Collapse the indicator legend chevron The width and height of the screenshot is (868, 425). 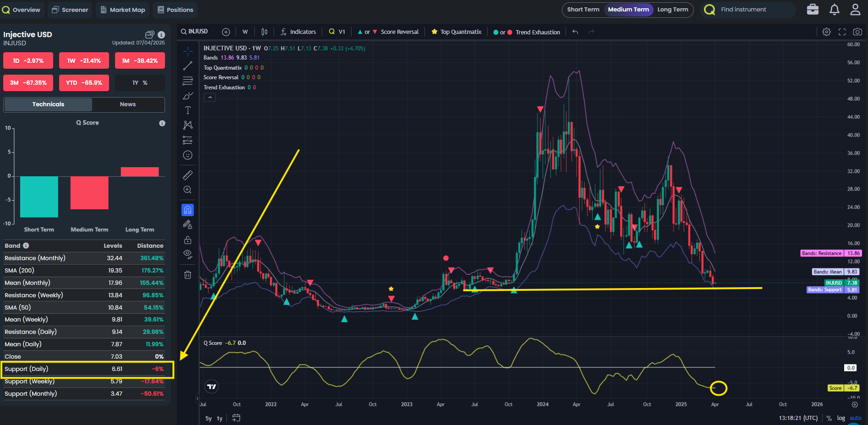pyautogui.click(x=210, y=97)
